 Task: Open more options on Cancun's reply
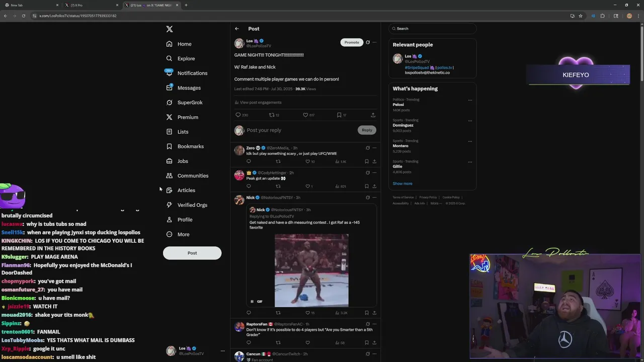[374, 354]
